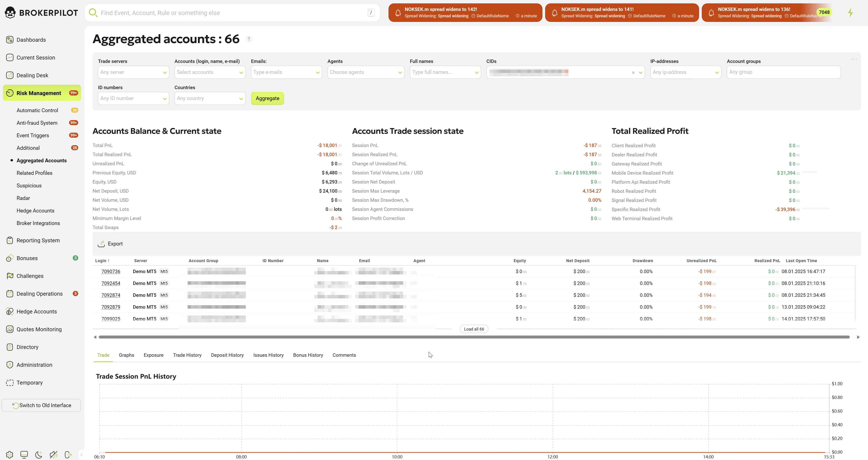
Task: Click the logout arrow icon
Action: tap(68, 455)
